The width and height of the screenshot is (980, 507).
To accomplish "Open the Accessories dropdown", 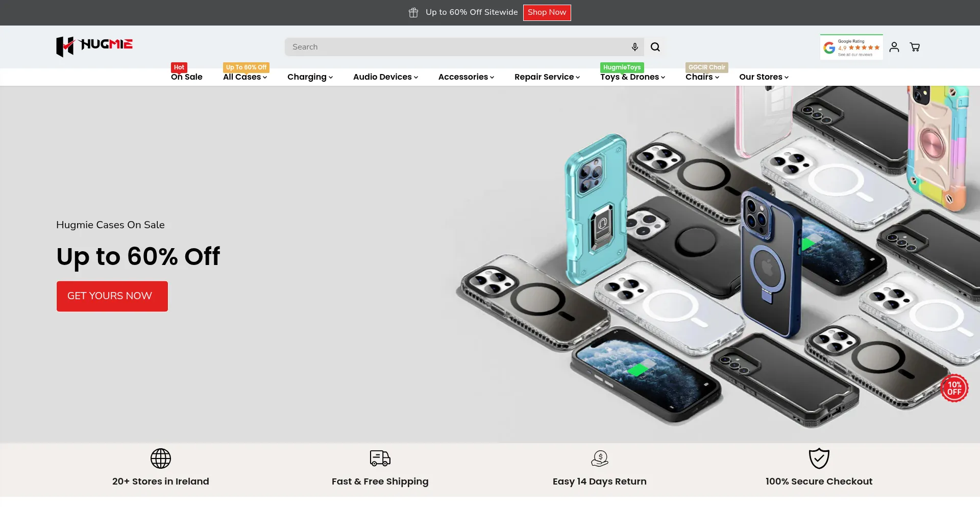I will [466, 77].
